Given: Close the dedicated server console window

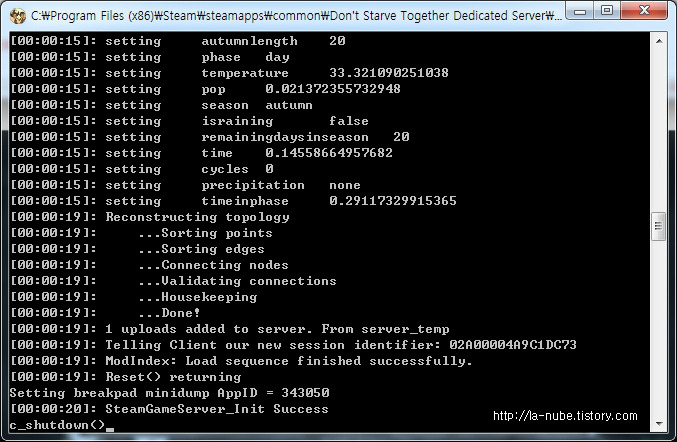Looking at the screenshot, I should [x=644, y=10].
